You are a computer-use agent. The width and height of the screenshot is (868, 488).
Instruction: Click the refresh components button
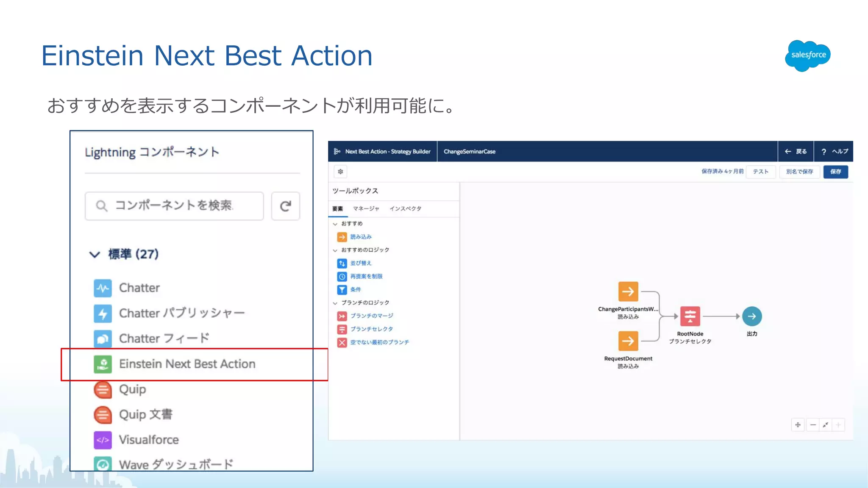(286, 206)
